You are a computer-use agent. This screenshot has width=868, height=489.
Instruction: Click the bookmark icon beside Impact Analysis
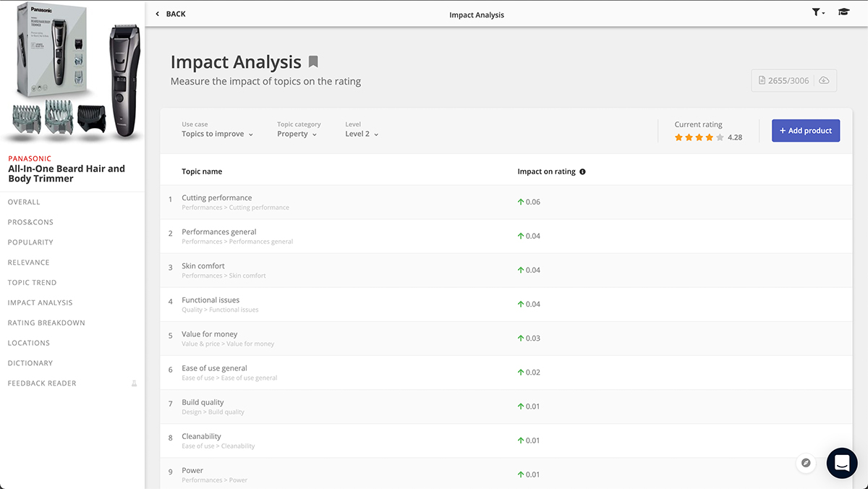point(313,62)
